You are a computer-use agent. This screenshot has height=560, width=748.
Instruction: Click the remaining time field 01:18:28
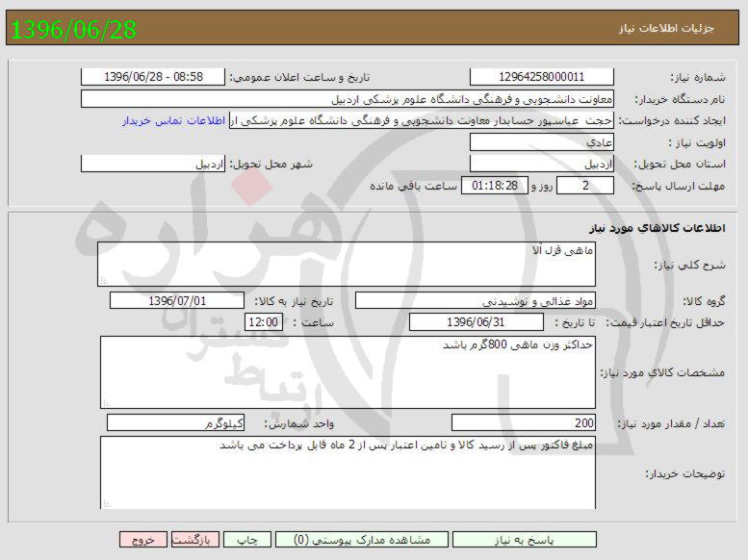[495, 185]
